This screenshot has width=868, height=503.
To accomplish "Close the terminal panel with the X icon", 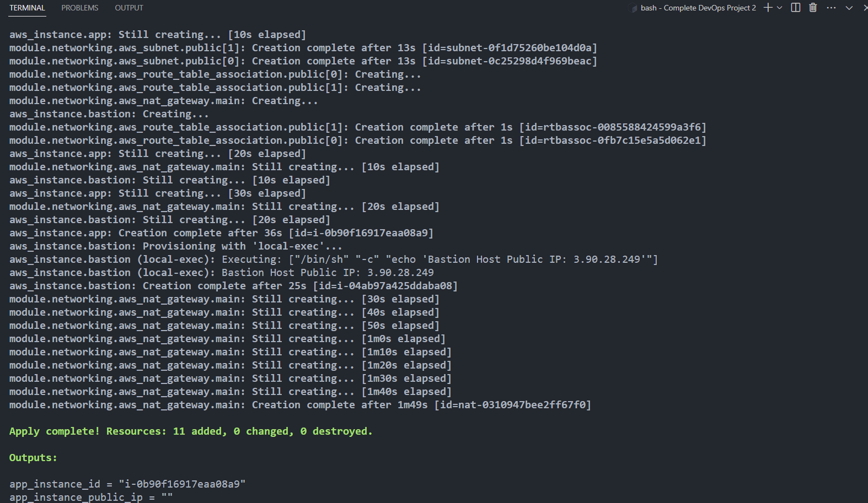I will [864, 8].
